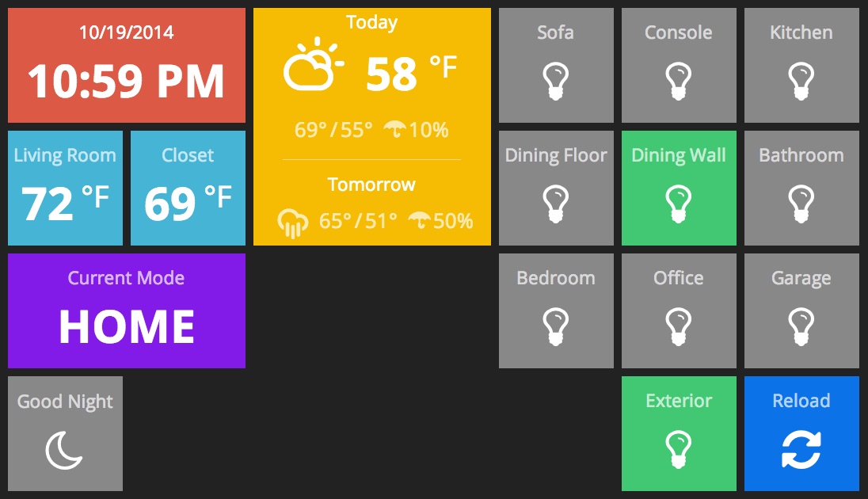Click tomorrow's rain cloud icon
Viewport: 868px width, 499px height.
click(293, 223)
